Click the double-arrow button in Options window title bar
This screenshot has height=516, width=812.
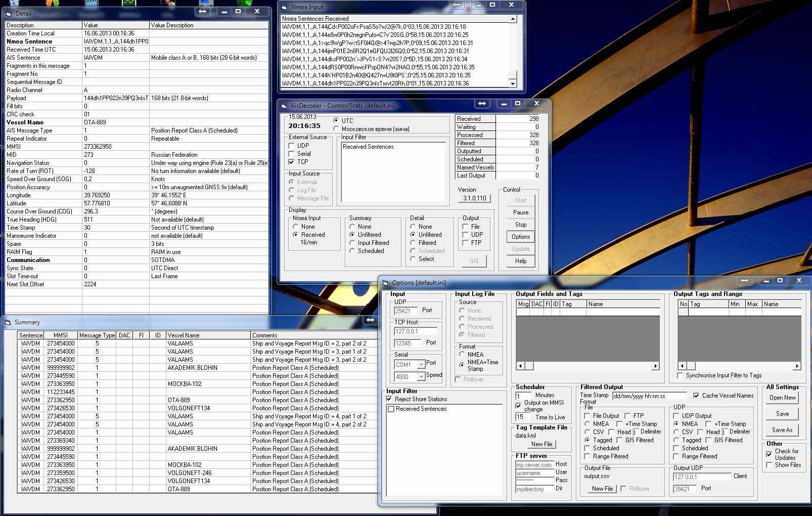[745, 280]
